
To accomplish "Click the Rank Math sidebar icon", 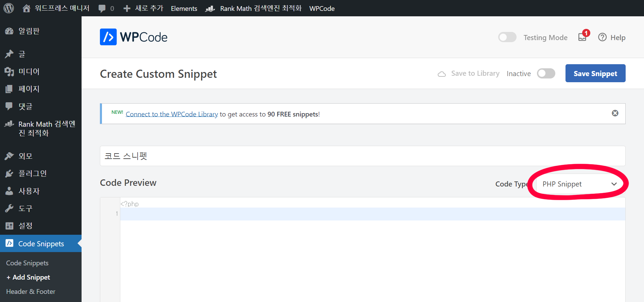I will pyautogui.click(x=9, y=124).
